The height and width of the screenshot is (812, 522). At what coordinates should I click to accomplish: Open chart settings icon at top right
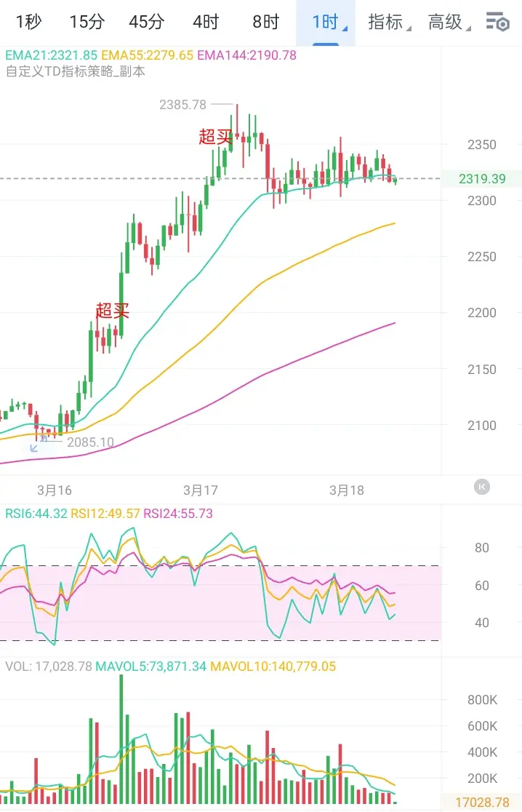point(498,22)
